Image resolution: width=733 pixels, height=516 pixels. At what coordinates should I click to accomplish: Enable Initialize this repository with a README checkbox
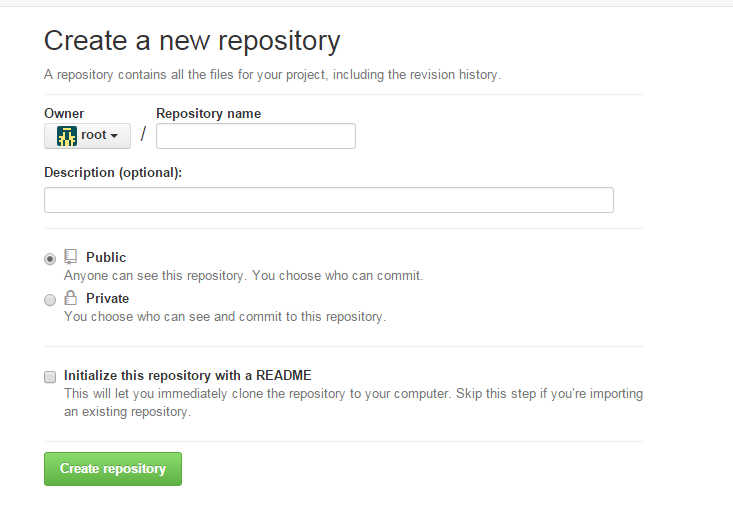(x=50, y=377)
